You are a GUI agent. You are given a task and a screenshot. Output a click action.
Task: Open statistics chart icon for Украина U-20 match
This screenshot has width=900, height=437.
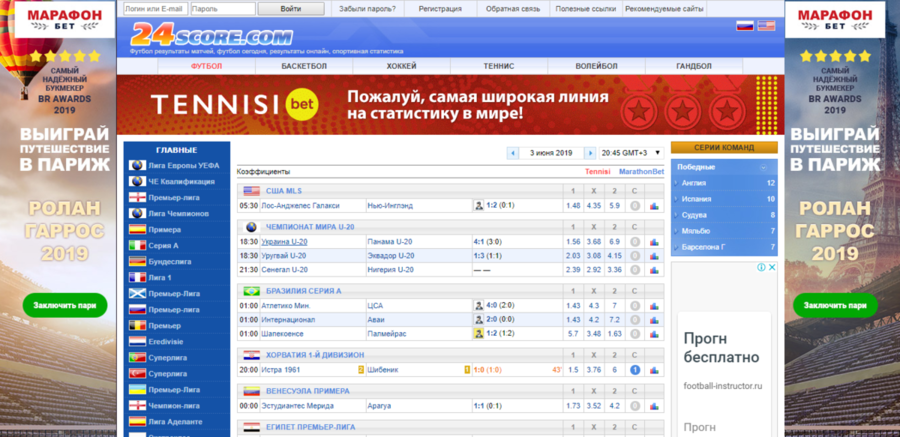pyautogui.click(x=654, y=242)
